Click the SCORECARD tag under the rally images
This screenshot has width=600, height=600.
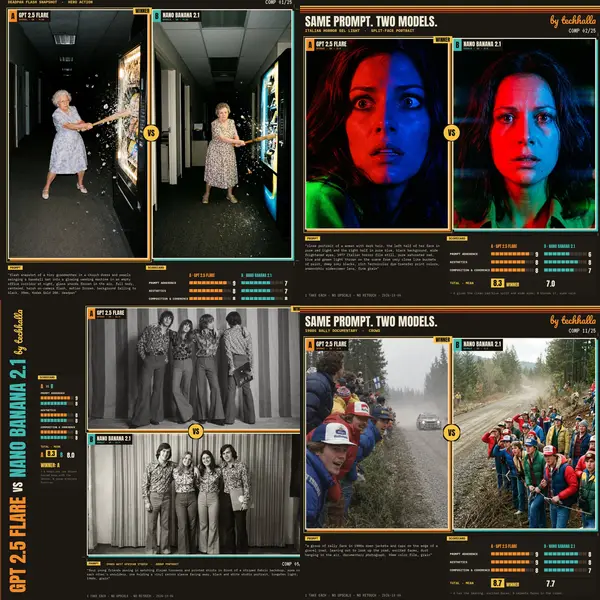[457, 538]
